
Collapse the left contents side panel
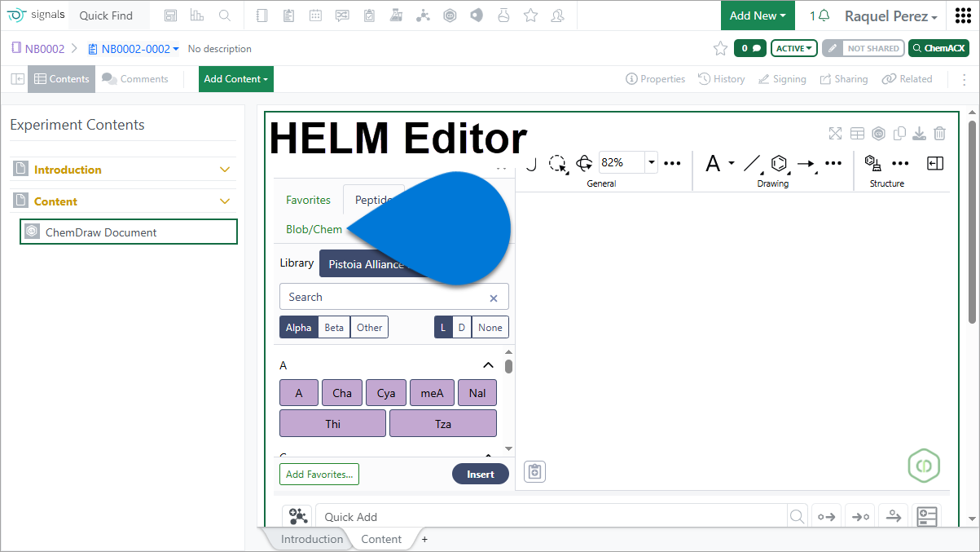pos(17,79)
